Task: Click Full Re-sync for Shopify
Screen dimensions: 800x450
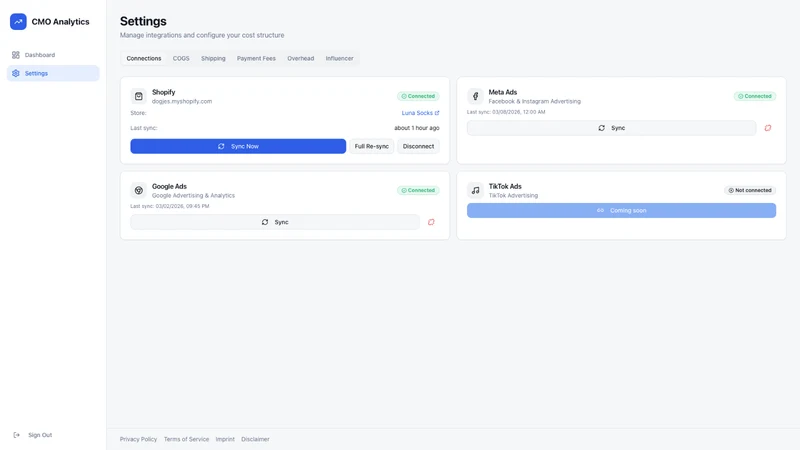Action: 371,146
